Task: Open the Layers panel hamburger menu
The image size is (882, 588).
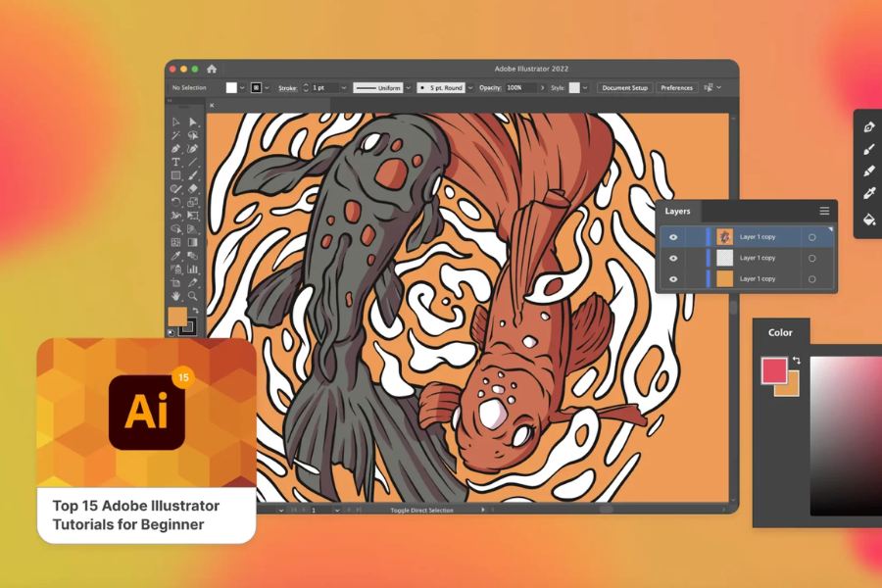Action: point(824,211)
